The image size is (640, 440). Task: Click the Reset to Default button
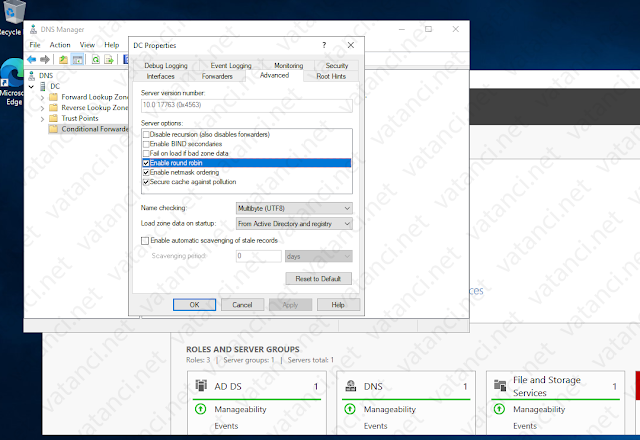tap(318, 279)
